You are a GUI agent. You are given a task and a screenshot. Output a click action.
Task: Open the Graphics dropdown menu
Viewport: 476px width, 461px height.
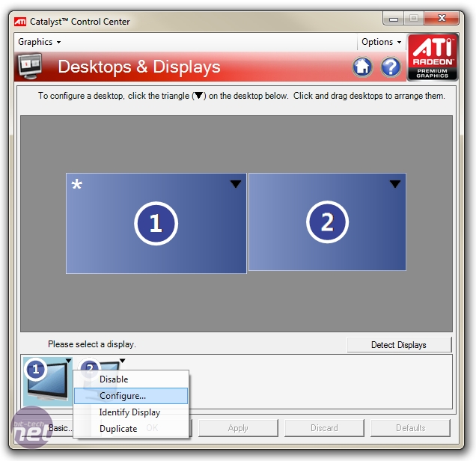pos(39,42)
